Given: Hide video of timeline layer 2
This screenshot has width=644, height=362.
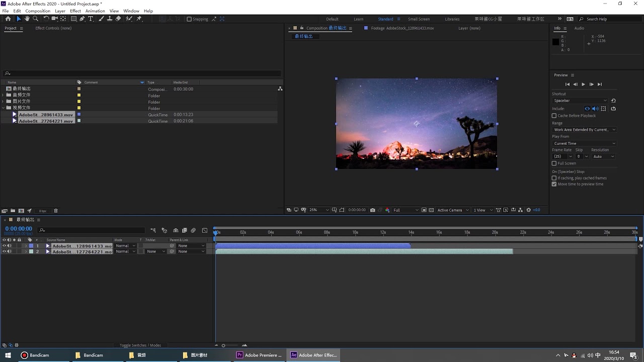Looking at the screenshot, I should pyautogui.click(x=4, y=251).
